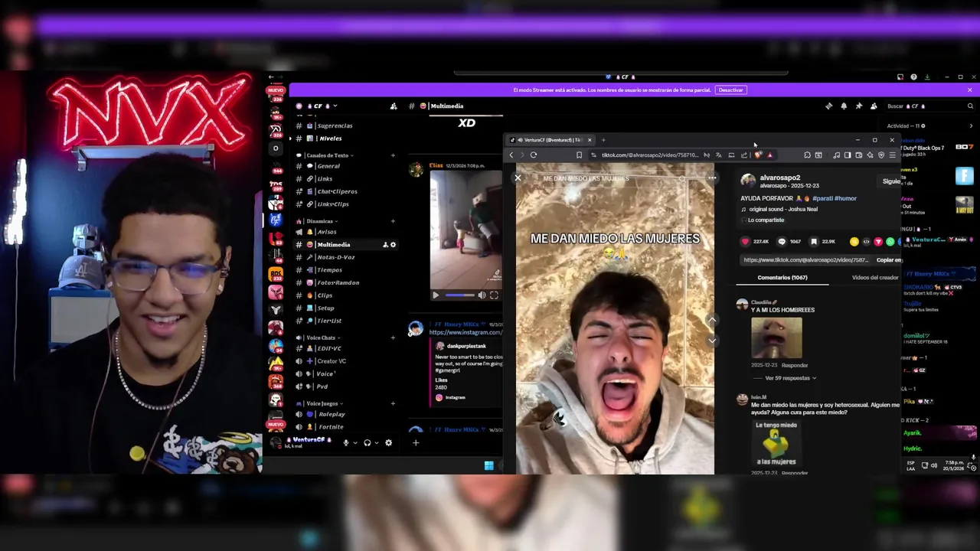This screenshot has width=980, height=551.
Task: Select the VenturaCF TikTok browser tab
Action: (x=550, y=140)
